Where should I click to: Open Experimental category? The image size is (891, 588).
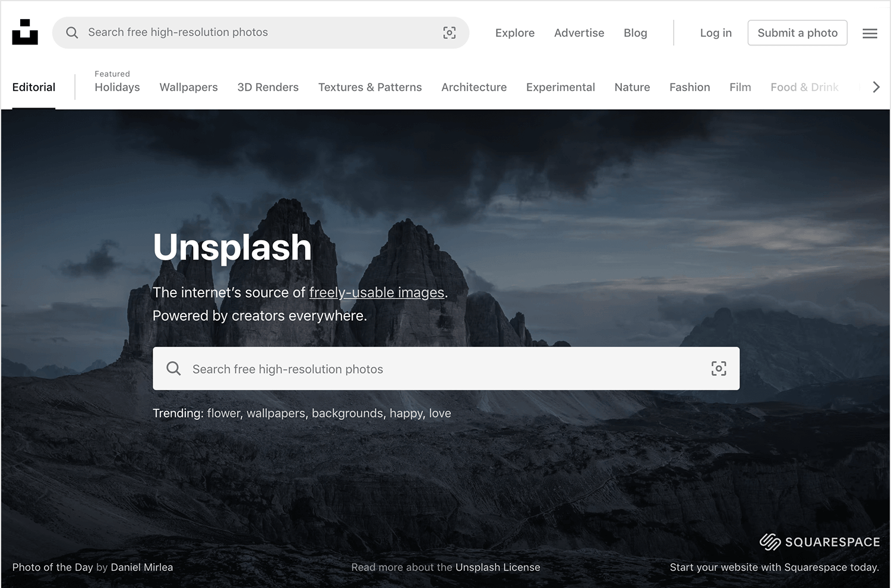coord(560,87)
